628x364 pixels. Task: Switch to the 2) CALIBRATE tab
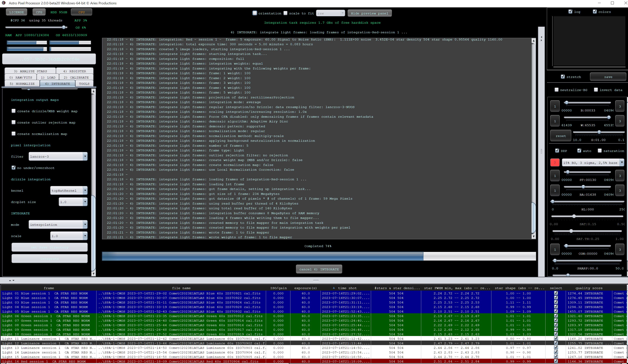(x=76, y=78)
